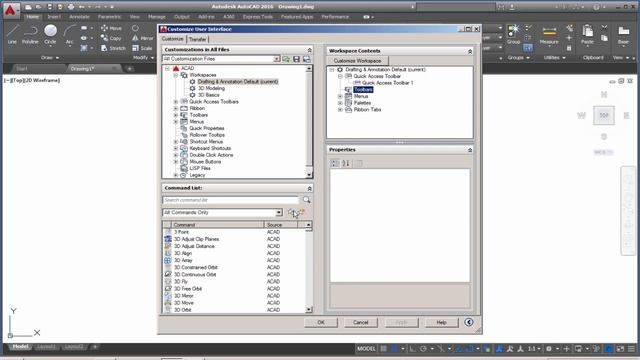Click the Source column header
This screenshot has width=640, height=360.
281,225
